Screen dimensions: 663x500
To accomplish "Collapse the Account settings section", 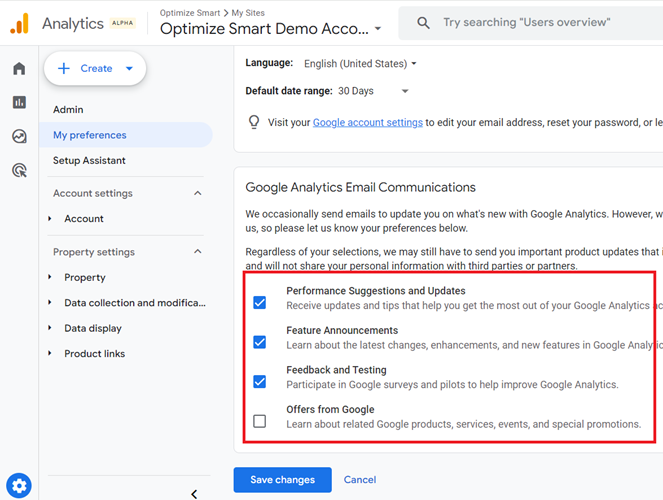I will pos(197,193).
